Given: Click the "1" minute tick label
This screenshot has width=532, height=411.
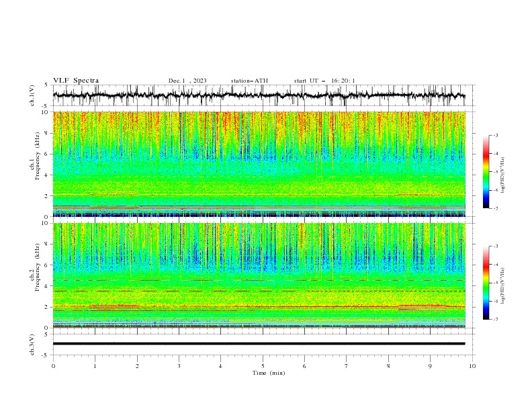Looking at the screenshot, I should pos(95,366).
